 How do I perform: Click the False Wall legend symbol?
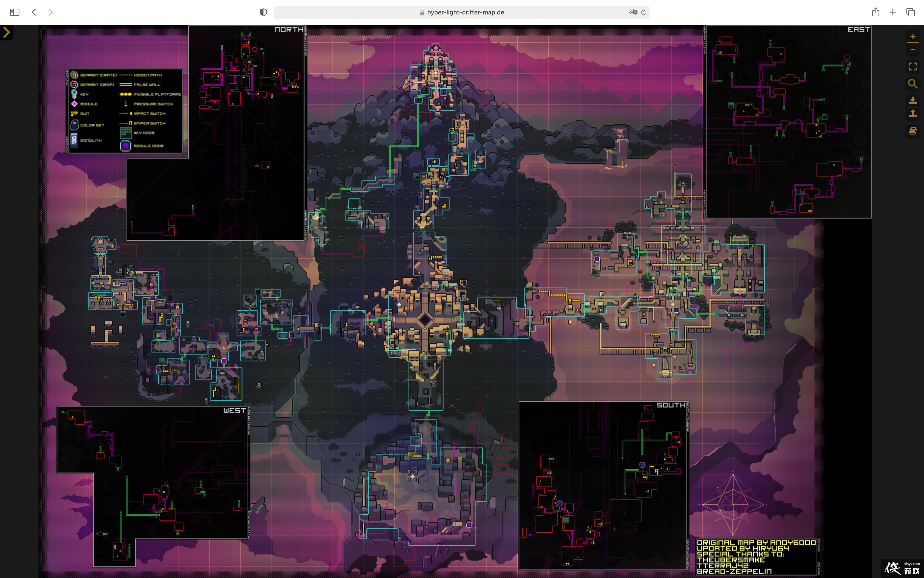pos(126,85)
